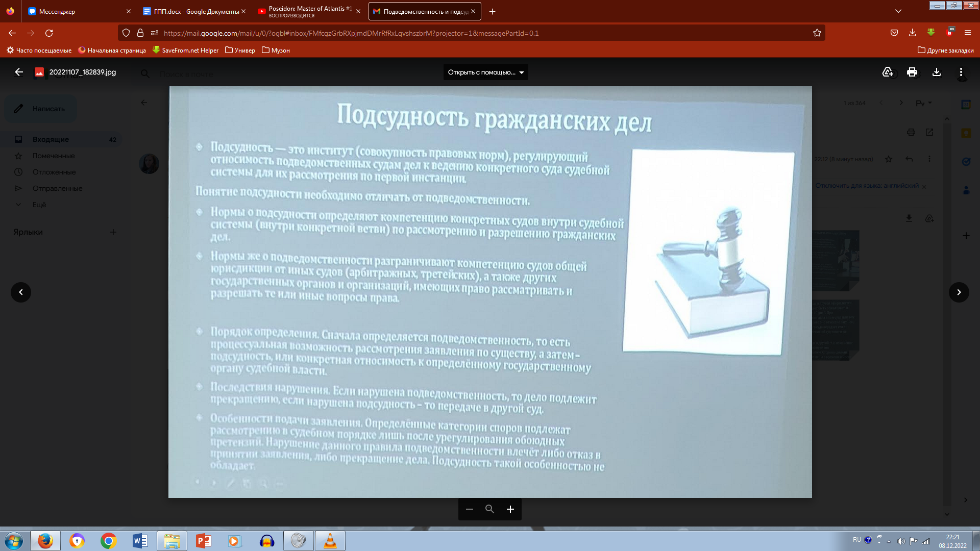Open Универ bookmarks folder
Screen dimensions: 980x551
click(x=240, y=50)
